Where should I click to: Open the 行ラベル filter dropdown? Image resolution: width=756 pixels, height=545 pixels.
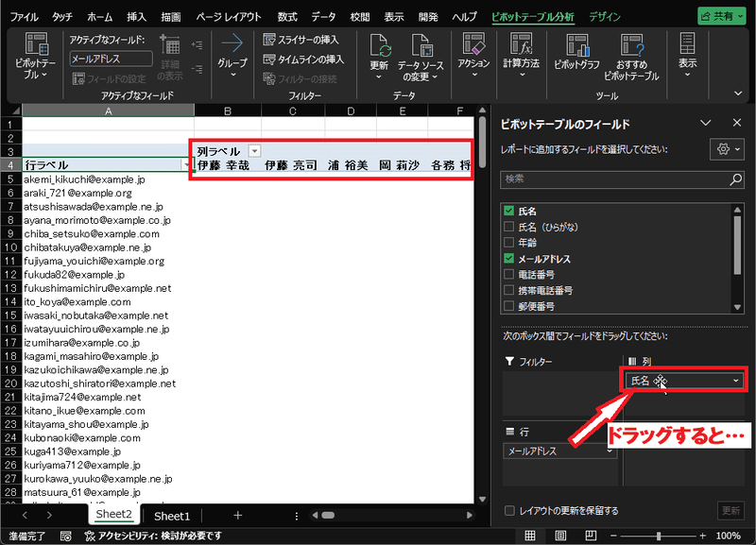click(187, 164)
